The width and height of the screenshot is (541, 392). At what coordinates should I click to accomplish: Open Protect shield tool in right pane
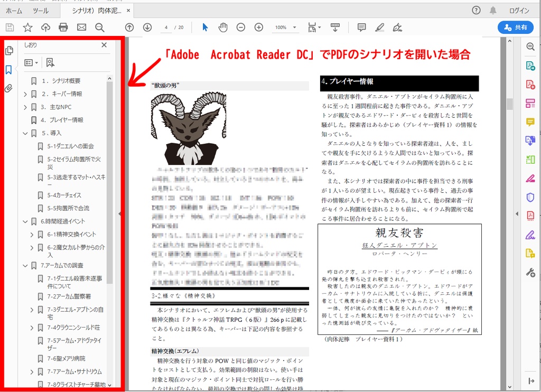[x=530, y=197]
